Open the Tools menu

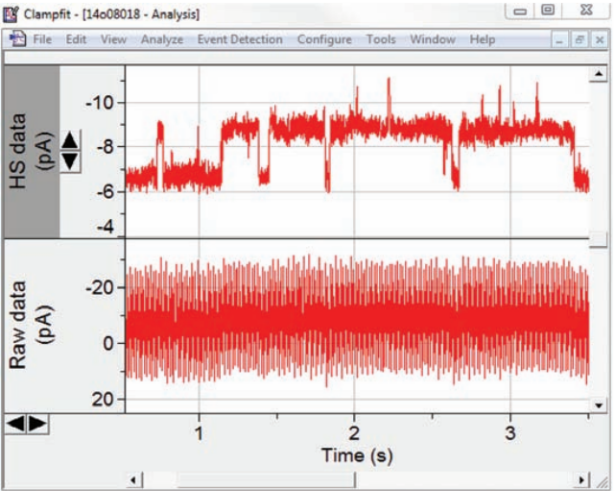point(381,40)
